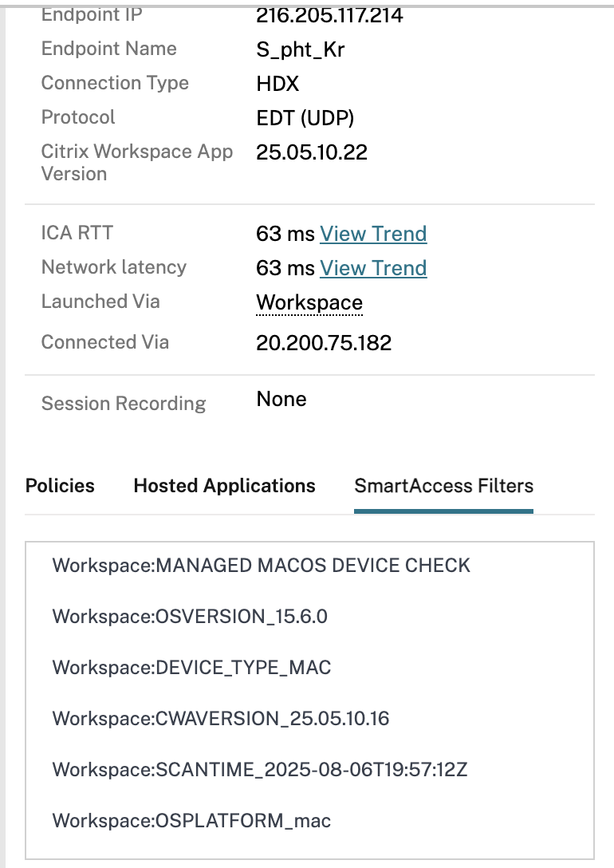Click the Endpoint Name value S_pht_Kr
This screenshot has width=614, height=868.
(x=301, y=49)
